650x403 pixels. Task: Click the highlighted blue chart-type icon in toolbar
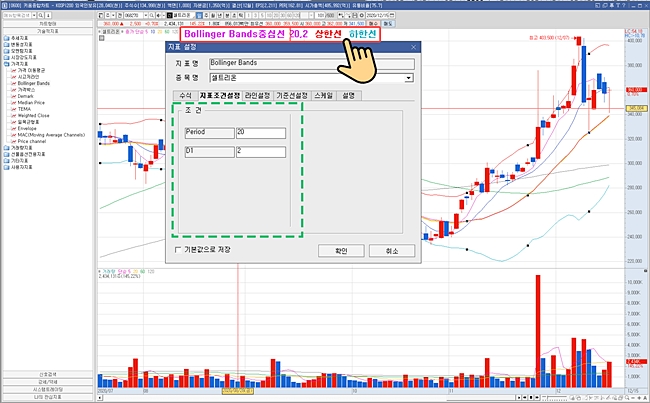click(199, 15)
